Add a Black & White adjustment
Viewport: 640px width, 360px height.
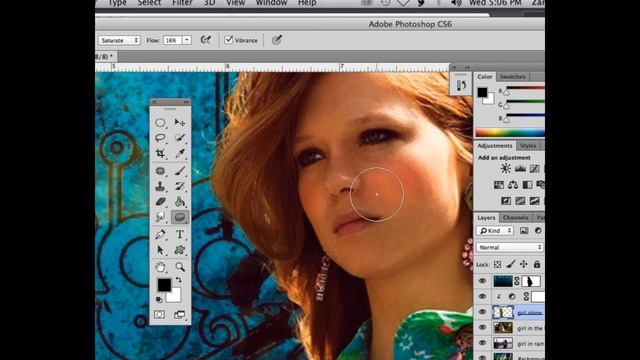527,185
